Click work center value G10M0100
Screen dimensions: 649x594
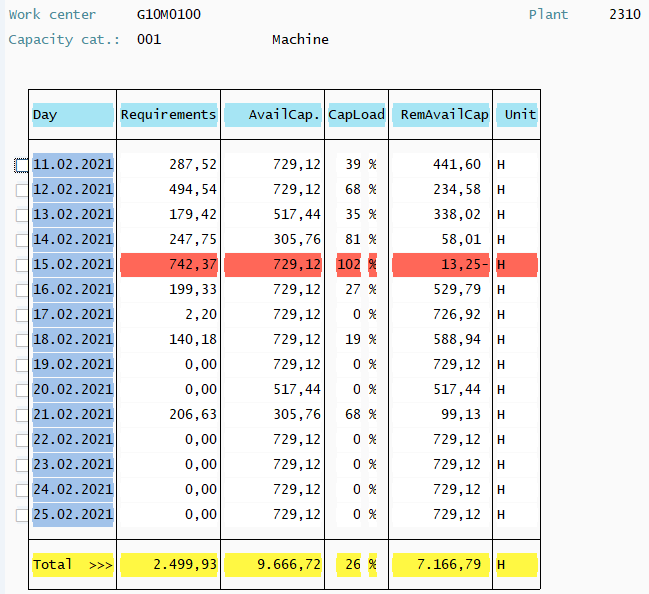(x=168, y=15)
